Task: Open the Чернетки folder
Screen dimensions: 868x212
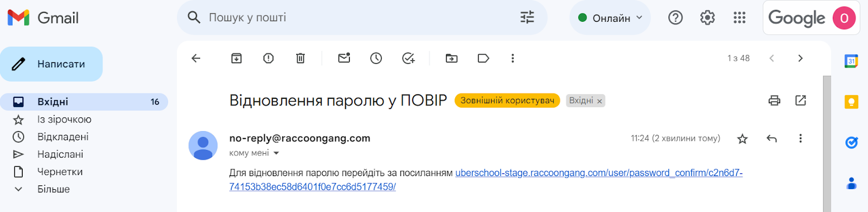Action: (x=60, y=172)
